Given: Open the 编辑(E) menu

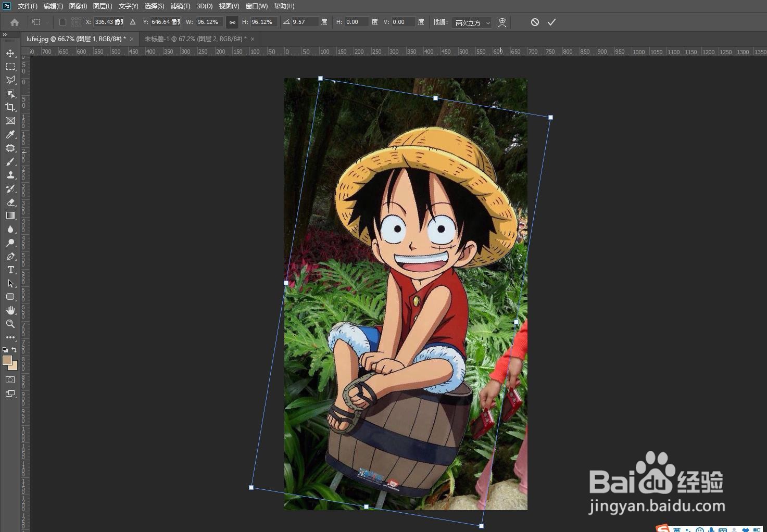Looking at the screenshot, I should point(53,6).
